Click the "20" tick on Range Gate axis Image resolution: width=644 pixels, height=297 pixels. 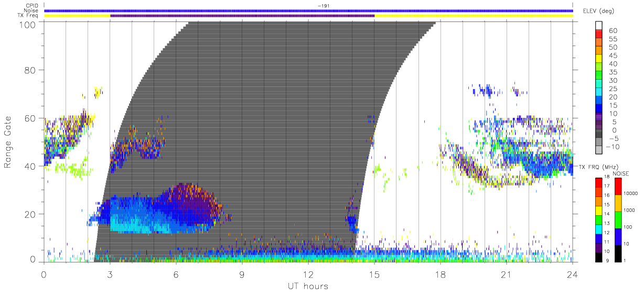click(30, 214)
